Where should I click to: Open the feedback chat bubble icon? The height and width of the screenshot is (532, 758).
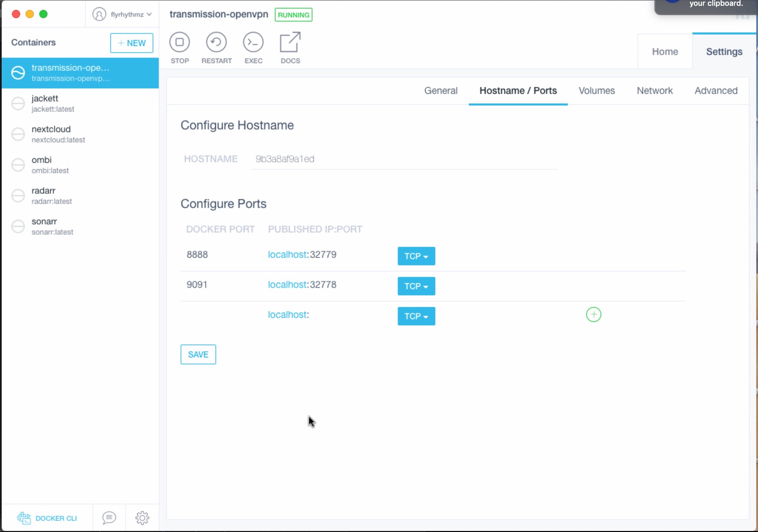[109, 518]
